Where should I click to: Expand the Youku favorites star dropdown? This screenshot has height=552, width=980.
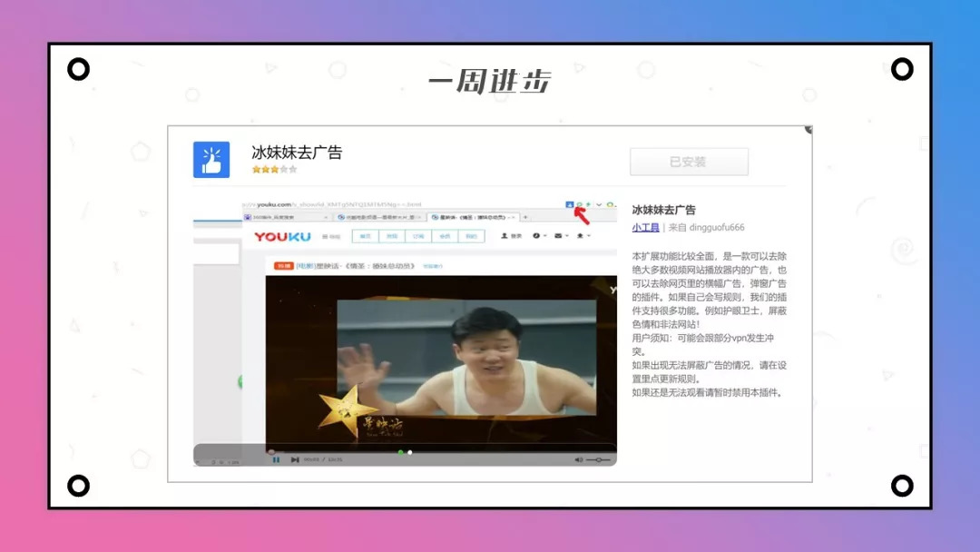click(x=583, y=236)
